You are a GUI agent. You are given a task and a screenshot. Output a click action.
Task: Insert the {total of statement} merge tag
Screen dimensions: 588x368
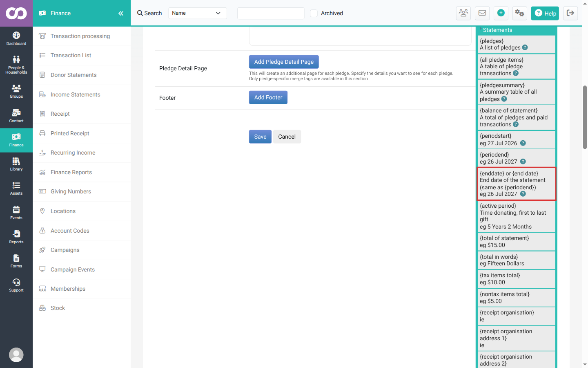coord(517,242)
